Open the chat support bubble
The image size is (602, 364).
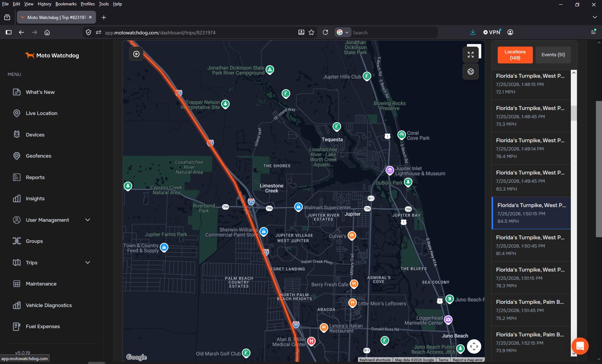pyautogui.click(x=580, y=346)
